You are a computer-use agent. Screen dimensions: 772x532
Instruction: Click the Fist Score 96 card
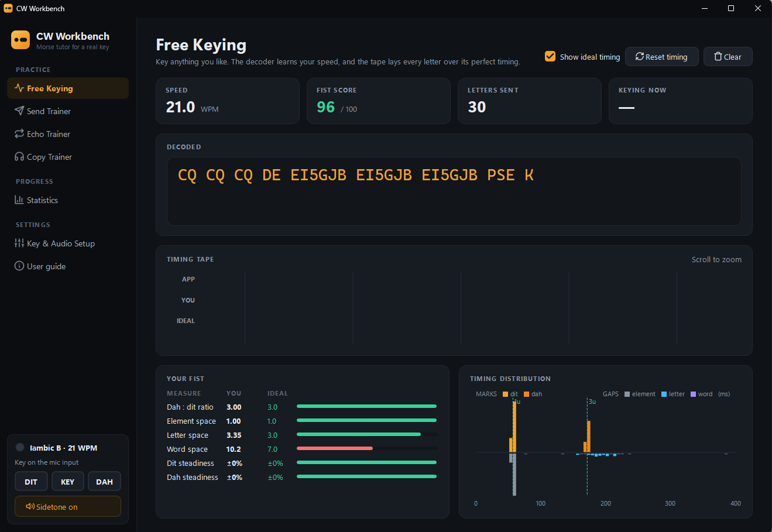[x=379, y=101]
